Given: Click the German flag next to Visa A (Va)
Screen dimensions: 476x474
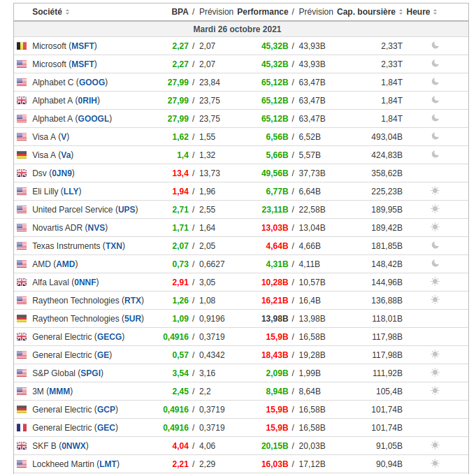Looking at the screenshot, I should [22, 155].
